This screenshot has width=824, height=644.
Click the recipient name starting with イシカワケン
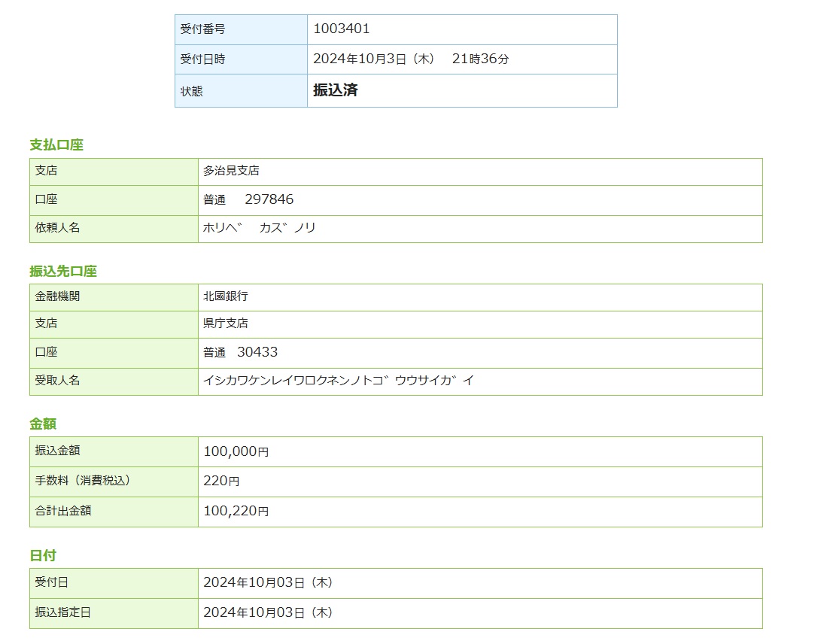tap(339, 381)
